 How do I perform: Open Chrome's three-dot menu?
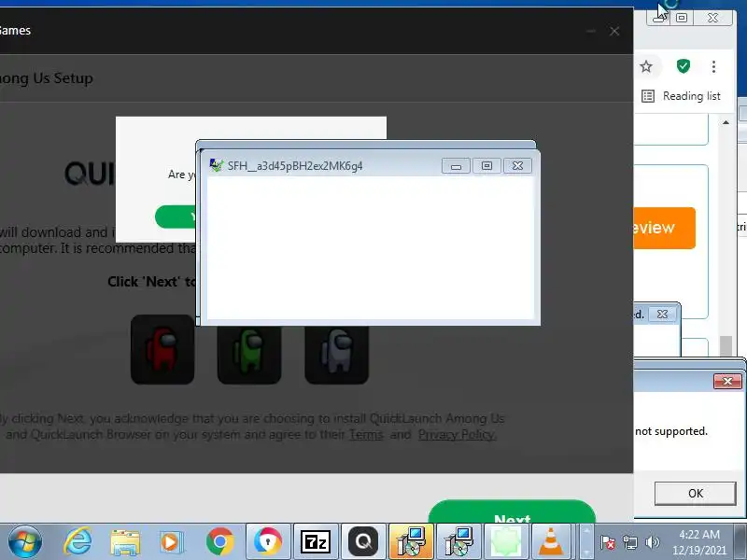coord(713,66)
